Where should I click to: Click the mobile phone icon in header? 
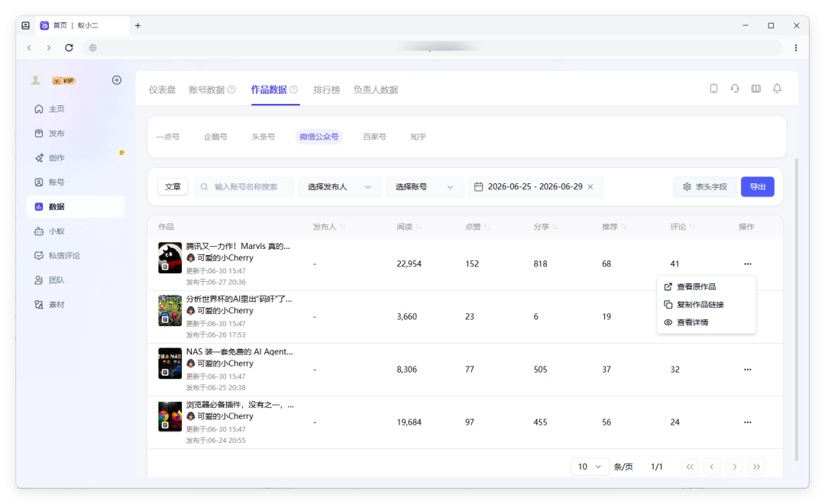click(x=713, y=89)
